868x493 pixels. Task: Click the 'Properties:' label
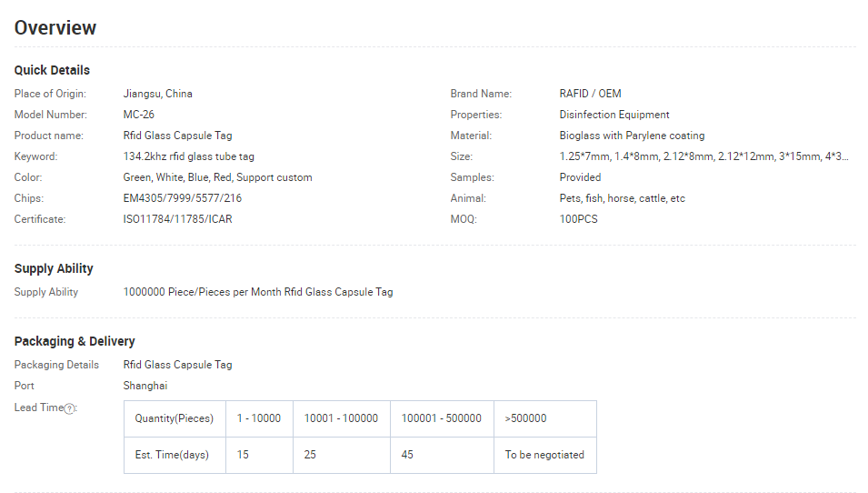click(476, 115)
